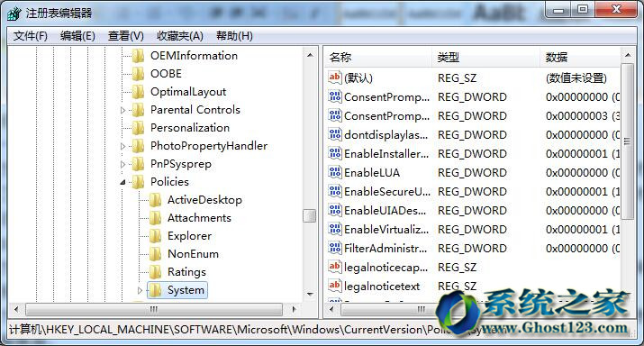Click the tree pane vertical scroll thumb
Viewport: 644px width, 346px height.
coord(310,215)
